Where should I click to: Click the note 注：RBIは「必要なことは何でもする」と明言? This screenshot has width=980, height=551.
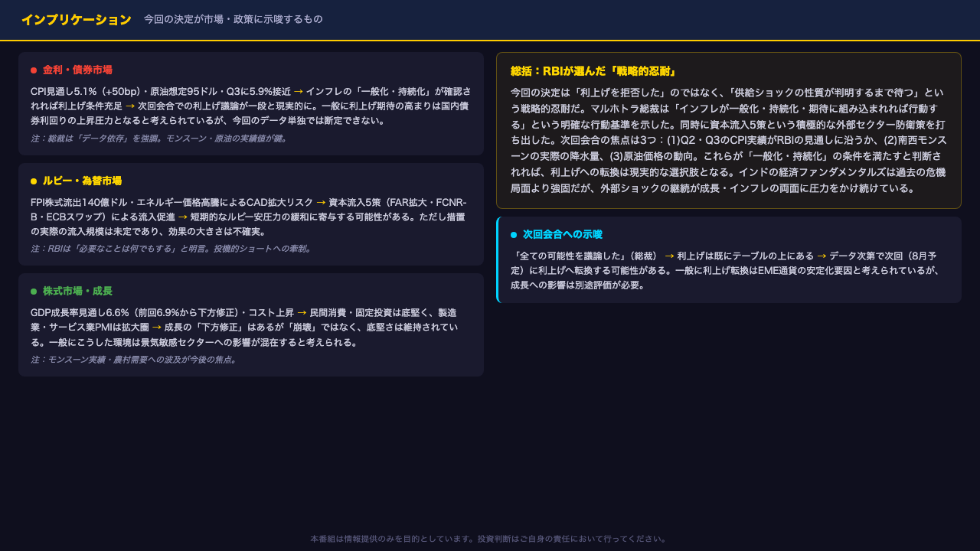[171, 249]
